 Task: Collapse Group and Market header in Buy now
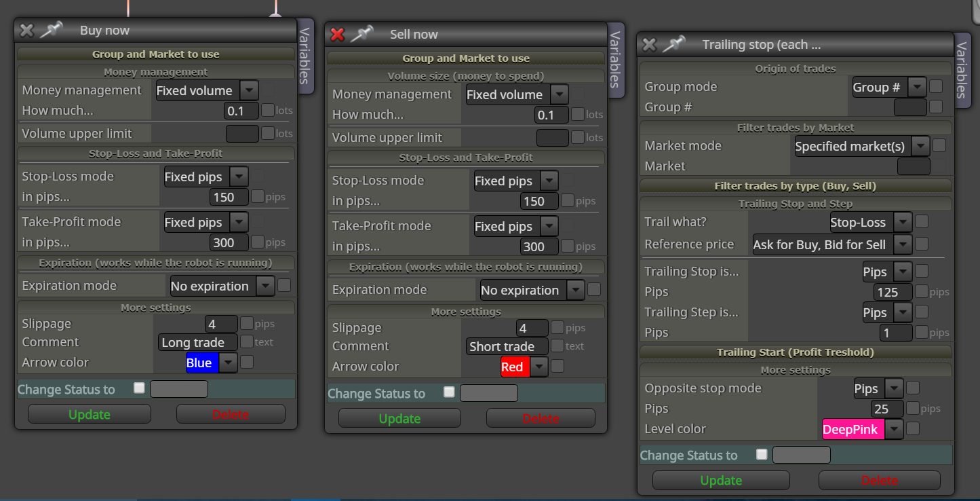pos(156,54)
